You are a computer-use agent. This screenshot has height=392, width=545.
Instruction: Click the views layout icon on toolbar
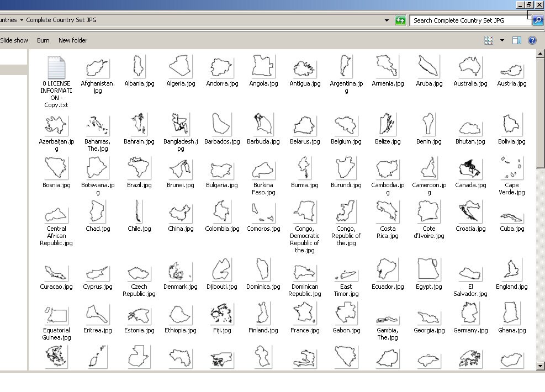tap(488, 40)
